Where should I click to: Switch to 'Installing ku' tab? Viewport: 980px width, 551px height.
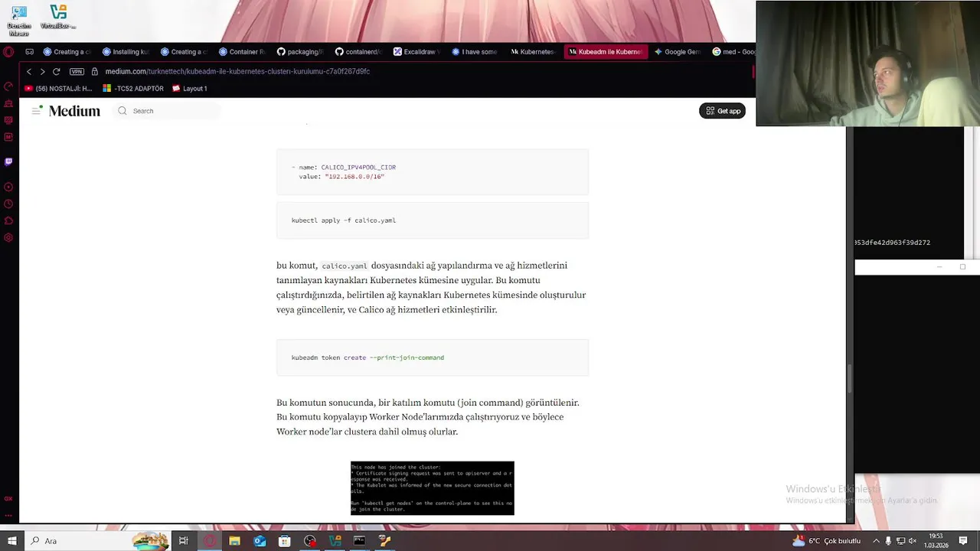[x=126, y=52]
